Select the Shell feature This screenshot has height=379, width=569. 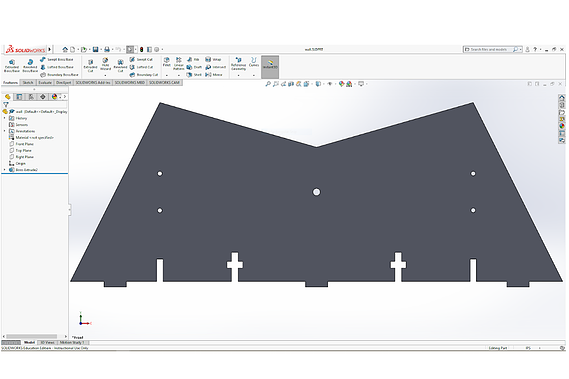[x=194, y=75]
